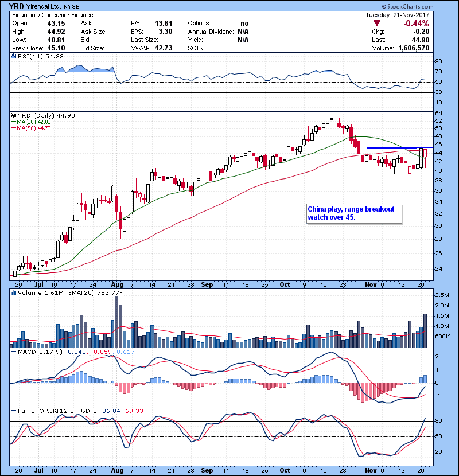Click the EPS value 3.30
Screen dimensions: 459x476
click(166, 32)
